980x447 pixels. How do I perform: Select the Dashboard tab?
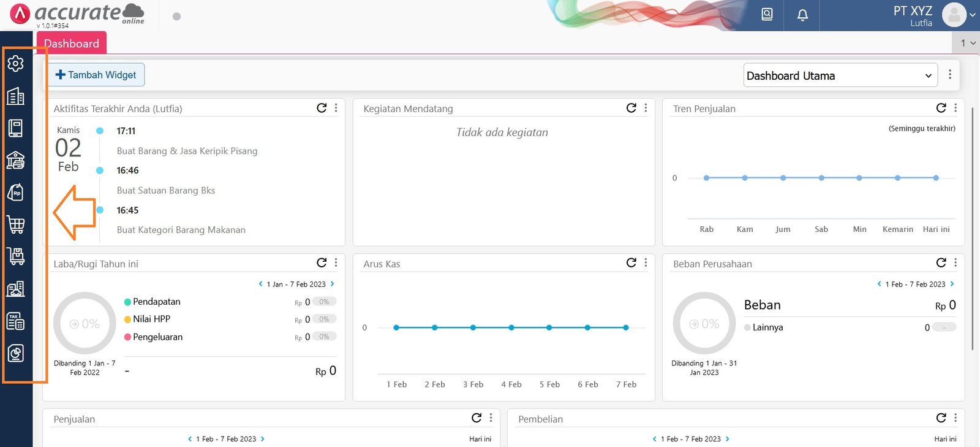(72, 44)
